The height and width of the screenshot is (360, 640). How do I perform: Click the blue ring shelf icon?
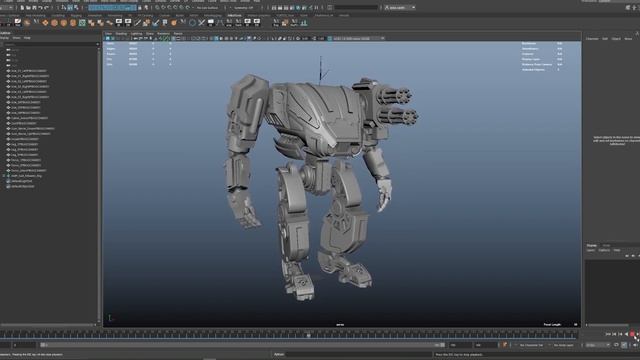(x=192, y=23)
